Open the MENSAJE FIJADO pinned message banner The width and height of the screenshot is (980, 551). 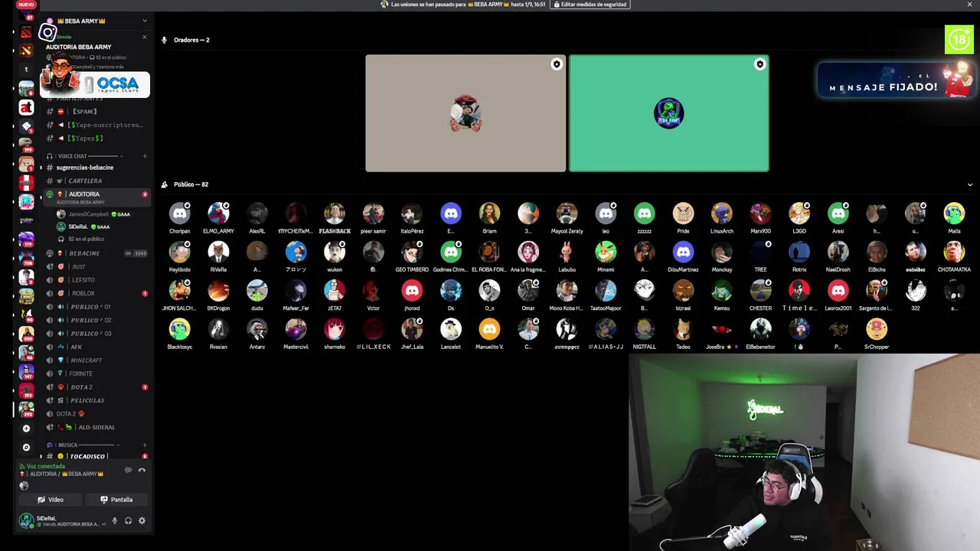point(896,80)
